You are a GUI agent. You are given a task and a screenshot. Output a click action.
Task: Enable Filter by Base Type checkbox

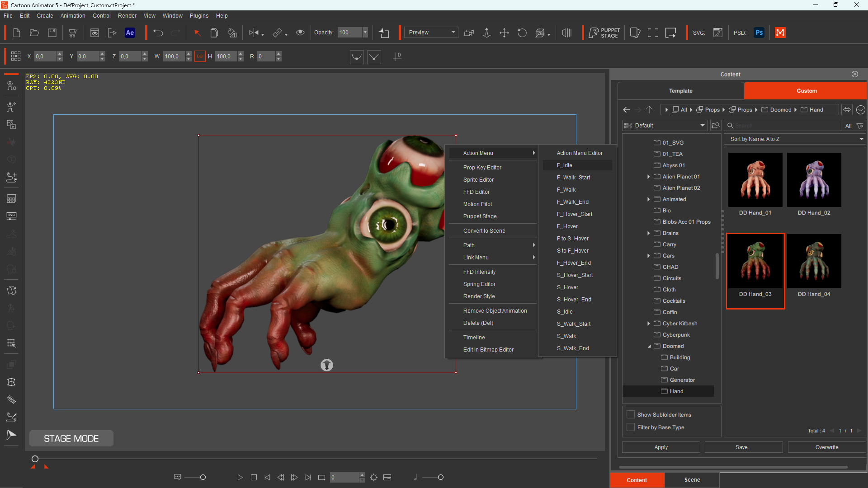click(631, 427)
